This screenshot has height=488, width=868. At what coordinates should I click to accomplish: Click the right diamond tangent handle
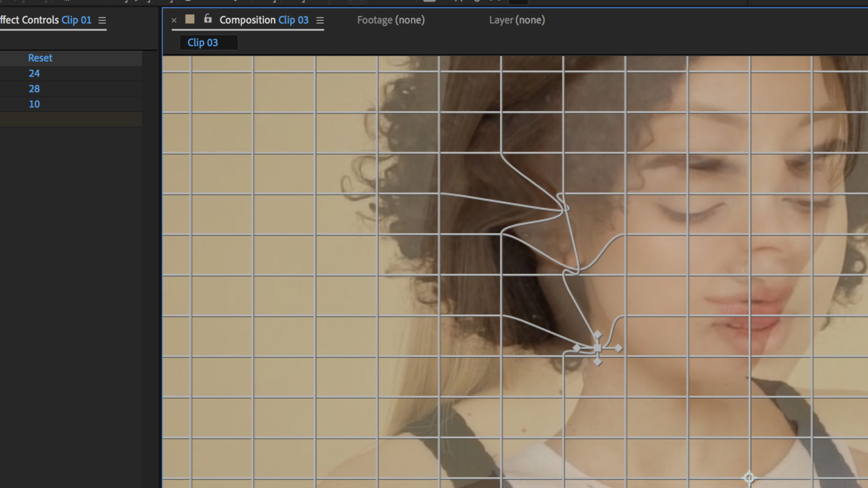[x=618, y=348]
